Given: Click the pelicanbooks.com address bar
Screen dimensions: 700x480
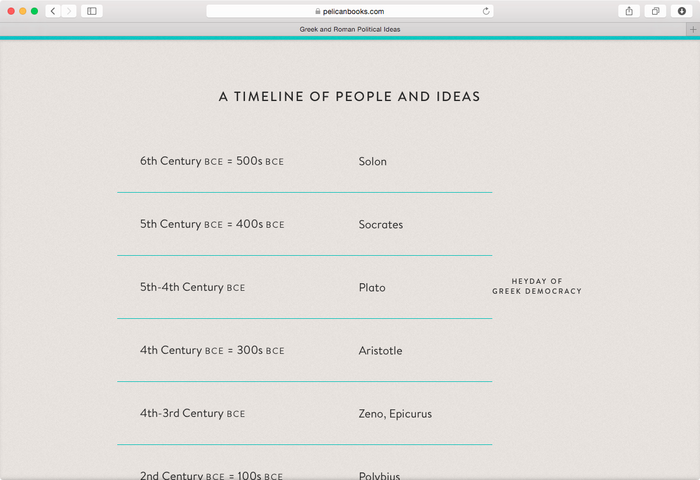Looking at the screenshot, I should [x=350, y=11].
